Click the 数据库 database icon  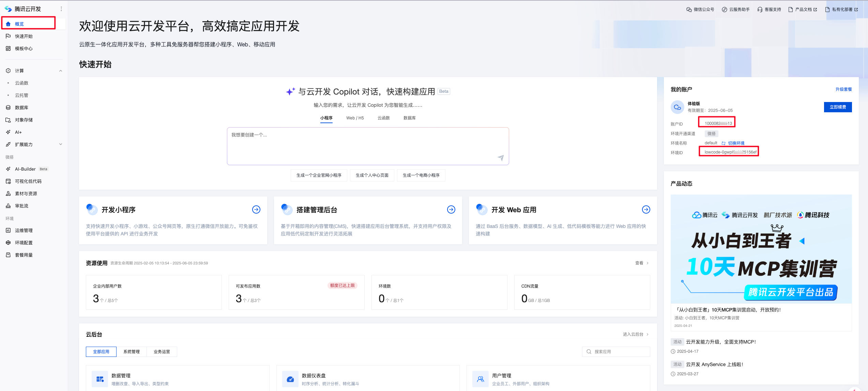coord(8,107)
